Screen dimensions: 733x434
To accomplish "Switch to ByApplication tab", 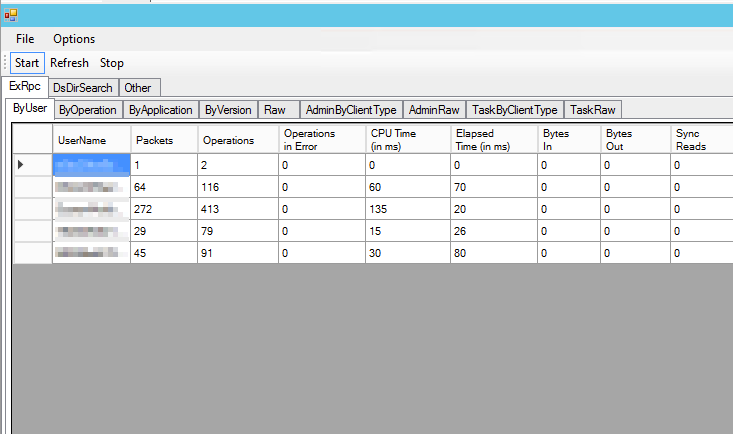I will pos(160,110).
